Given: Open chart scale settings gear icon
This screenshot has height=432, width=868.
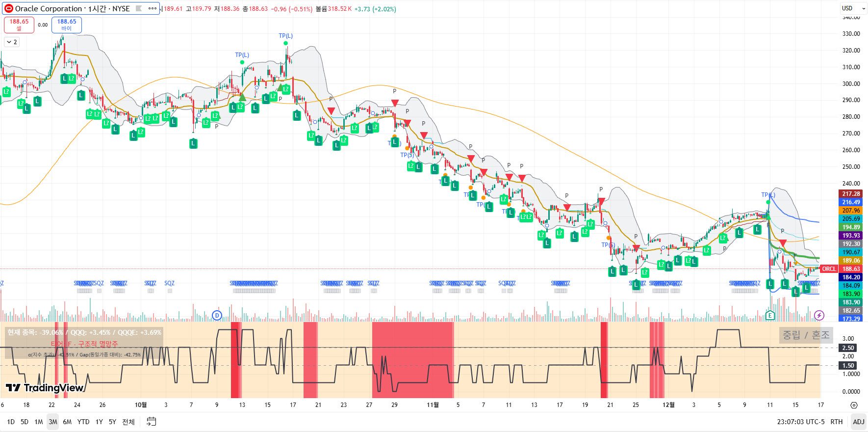Looking at the screenshot, I should pyautogui.click(x=854, y=405).
